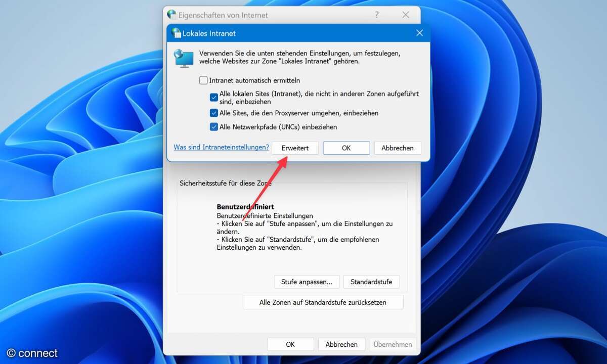Confirm Lokales Intranet dialog with OK
607x364 pixels.
coord(346,148)
